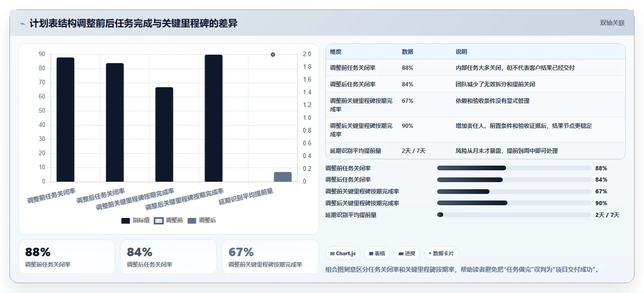Click the 维度 table column header

(335, 52)
